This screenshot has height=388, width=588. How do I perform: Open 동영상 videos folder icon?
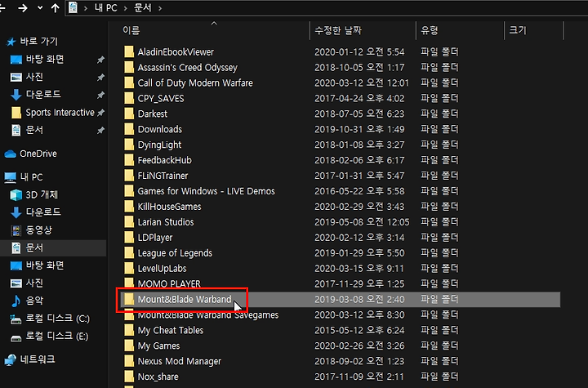coord(16,230)
